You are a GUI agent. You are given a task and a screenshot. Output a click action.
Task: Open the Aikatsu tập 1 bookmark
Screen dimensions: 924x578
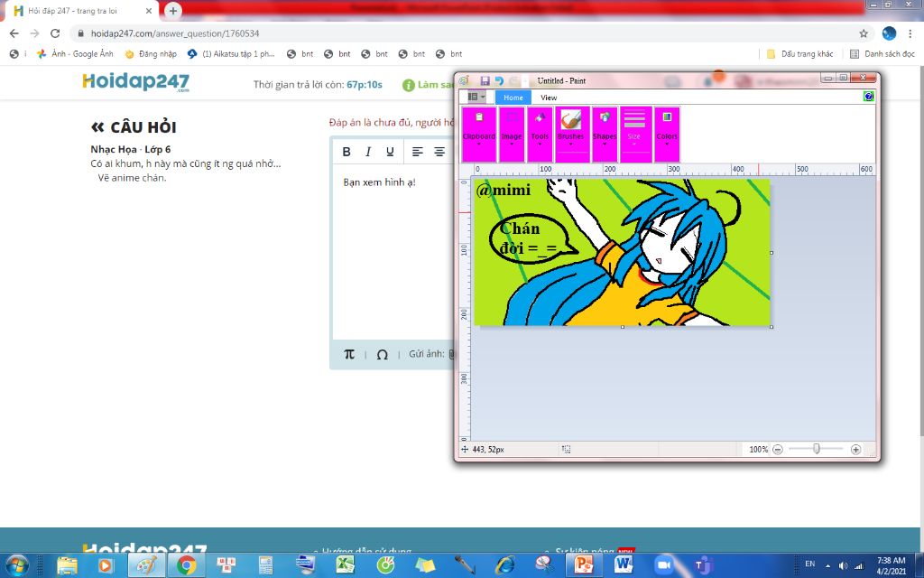(231, 53)
